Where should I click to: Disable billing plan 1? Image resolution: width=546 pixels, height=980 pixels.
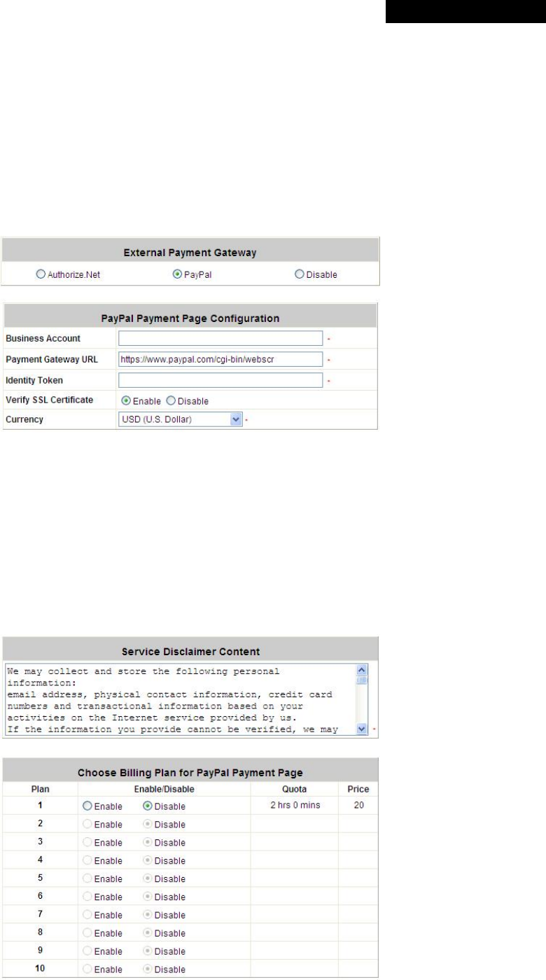[148, 806]
